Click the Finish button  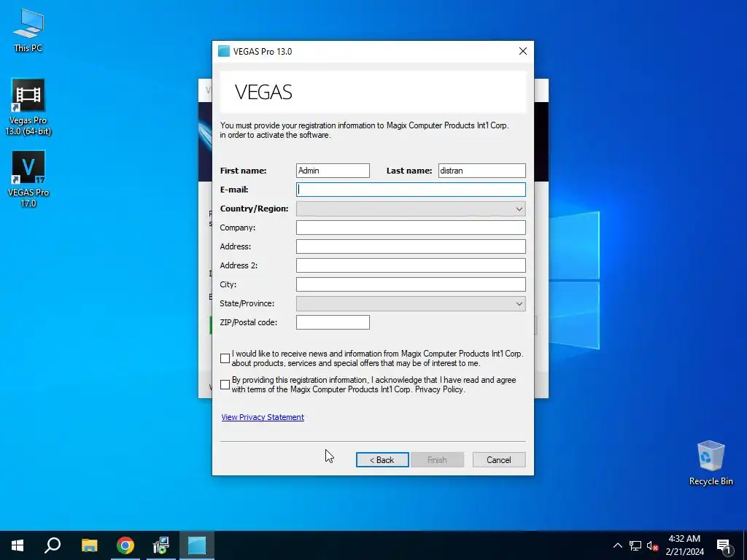point(437,460)
